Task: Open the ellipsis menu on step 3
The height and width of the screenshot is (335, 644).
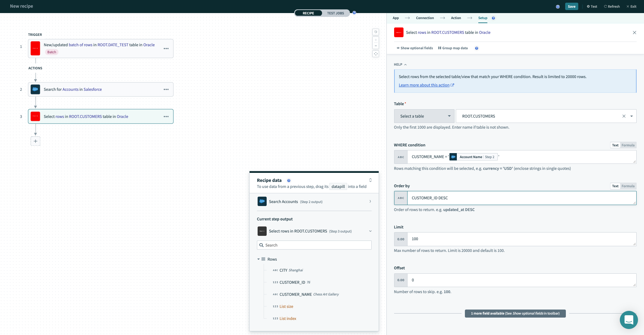Action: [166, 116]
